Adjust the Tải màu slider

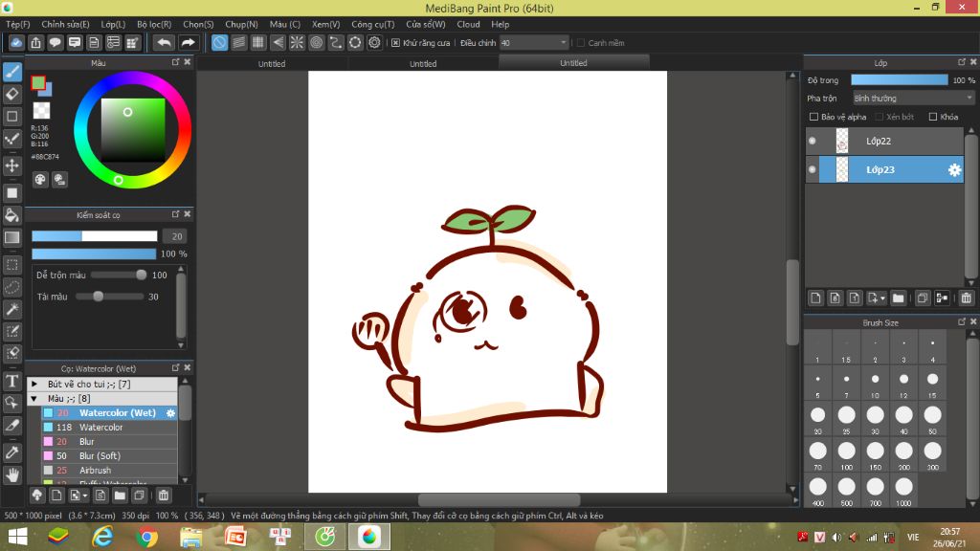(x=110, y=297)
